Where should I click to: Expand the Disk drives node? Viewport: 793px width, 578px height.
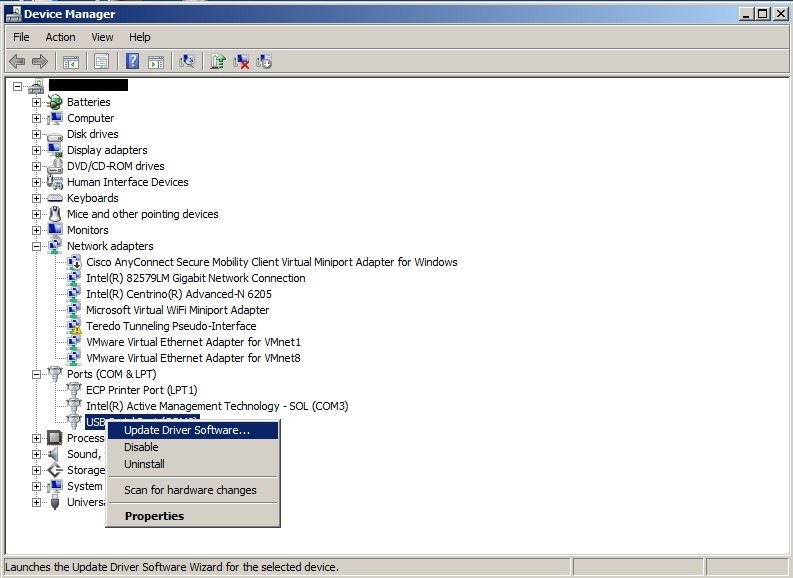pyautogui.click(x=36, y=135)
